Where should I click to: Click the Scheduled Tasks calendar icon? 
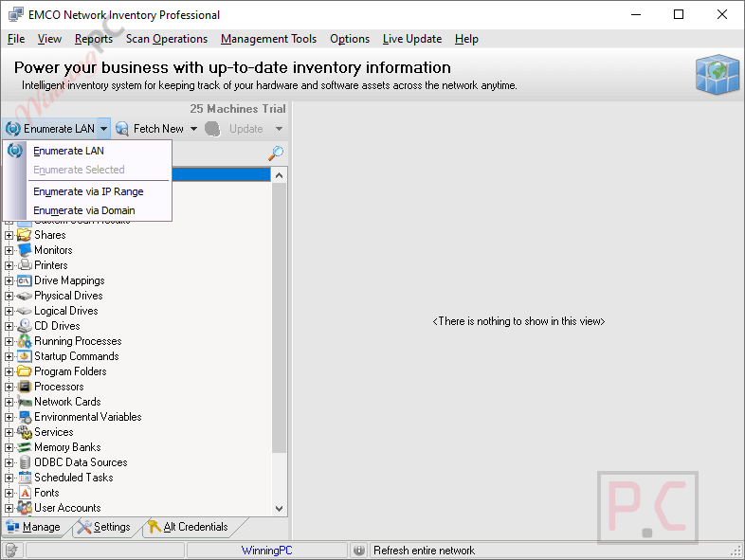click(25, 478)
